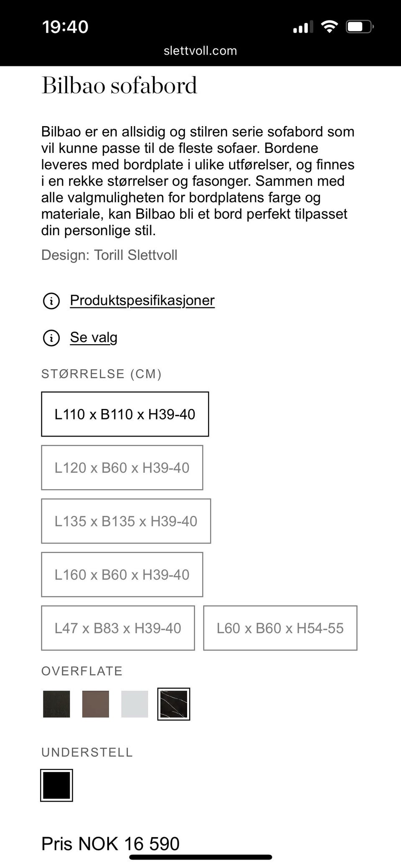
Task: Select size L110 x B110 x H39-40
Action: tap(125, 414)
